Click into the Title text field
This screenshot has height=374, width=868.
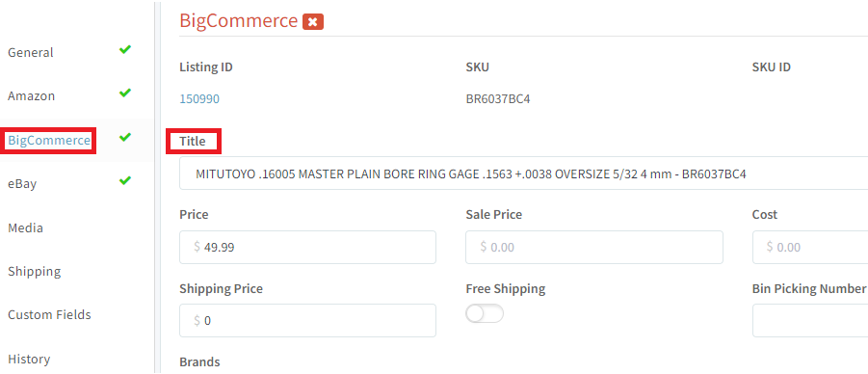[x=523, y=174]
